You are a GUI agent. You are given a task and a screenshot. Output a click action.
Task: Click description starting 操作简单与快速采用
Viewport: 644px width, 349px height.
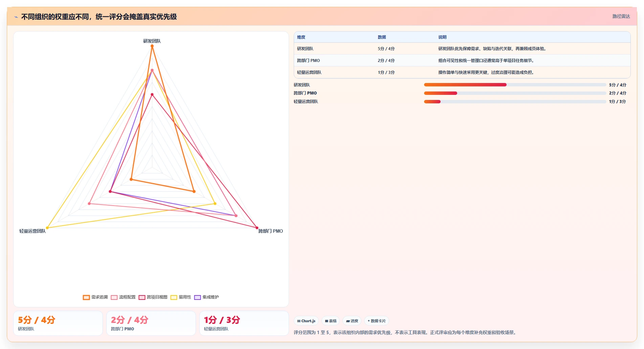(486, 73)
